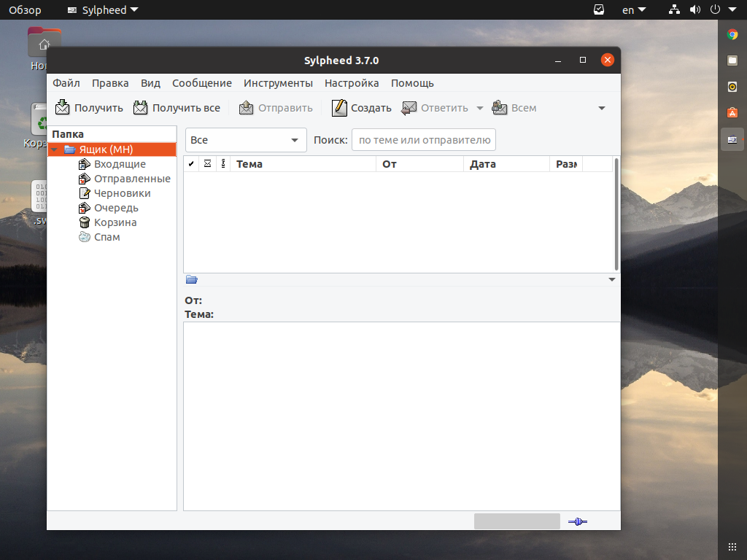
Task: Click the message body text area
Action: coord(402,416)
